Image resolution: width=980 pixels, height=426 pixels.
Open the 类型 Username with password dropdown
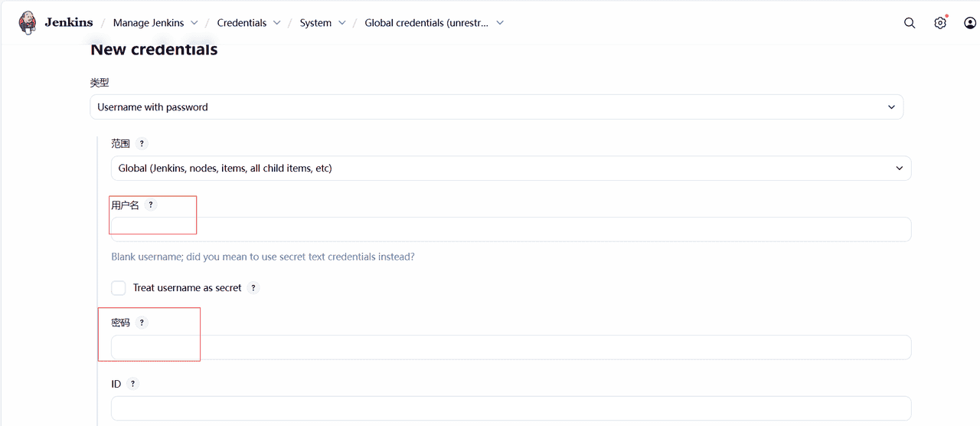pyautogui.click(x=496, y=107)
